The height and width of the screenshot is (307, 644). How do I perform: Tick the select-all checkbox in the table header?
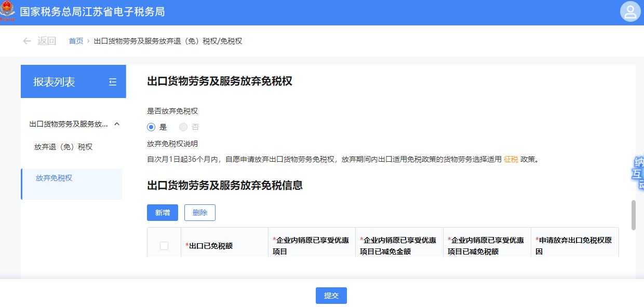click(x=164, y=246)
